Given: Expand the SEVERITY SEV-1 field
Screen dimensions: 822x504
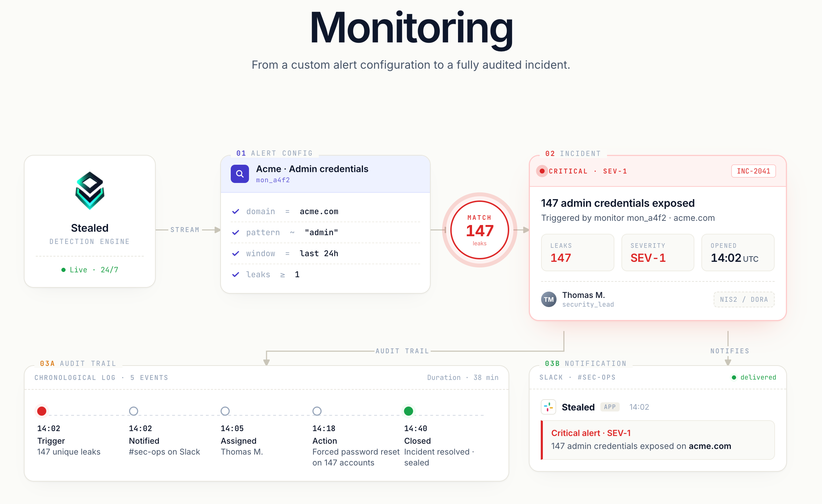Looking at the screenshot, I should (x=658, y=252).
